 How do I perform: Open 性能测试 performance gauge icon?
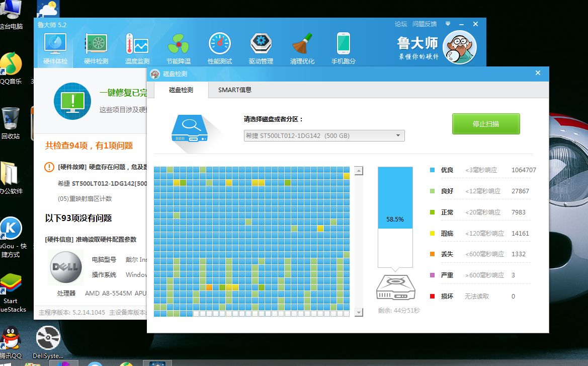point(220,49)
